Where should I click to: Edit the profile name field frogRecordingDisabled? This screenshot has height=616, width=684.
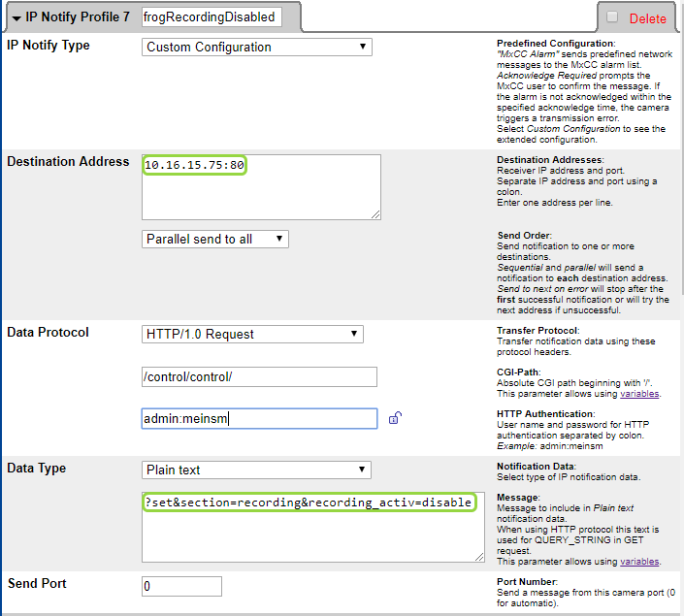pyautogui.click(x=212, y=17)
